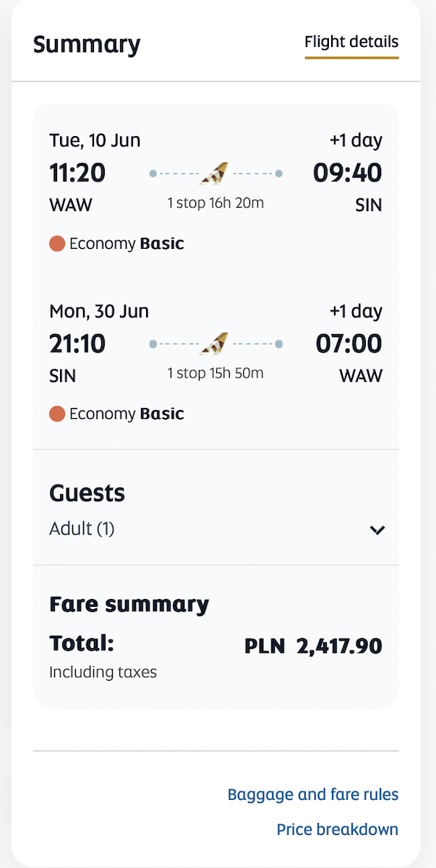Click the return flight Etihad tail icon

point(214,344)
